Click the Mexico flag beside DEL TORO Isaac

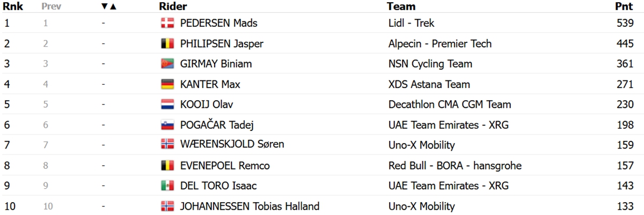[167, 186]
